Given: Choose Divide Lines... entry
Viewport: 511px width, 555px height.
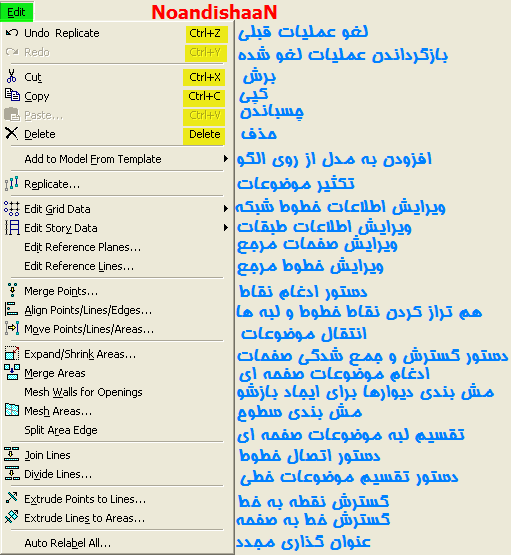Looking at the screenshot, I should coord(58,474).
